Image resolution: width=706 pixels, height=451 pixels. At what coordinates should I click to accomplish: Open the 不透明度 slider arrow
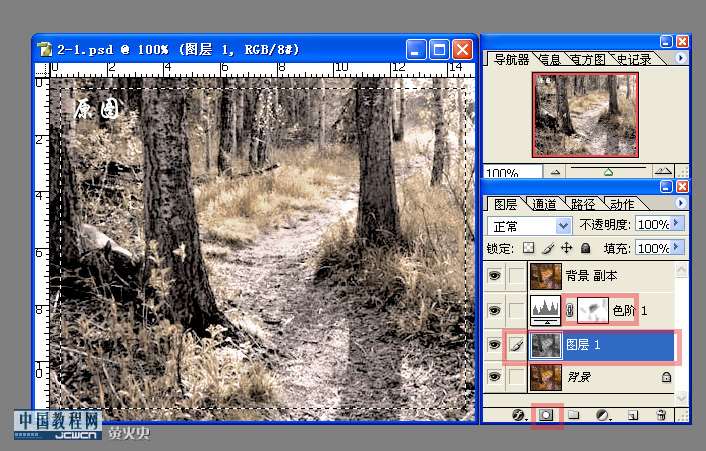(677, 223)
